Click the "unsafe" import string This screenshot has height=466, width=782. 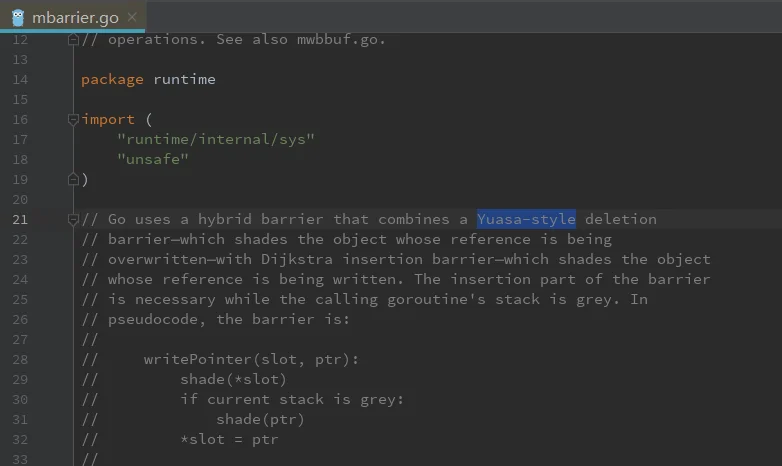(x=153, y=159)
